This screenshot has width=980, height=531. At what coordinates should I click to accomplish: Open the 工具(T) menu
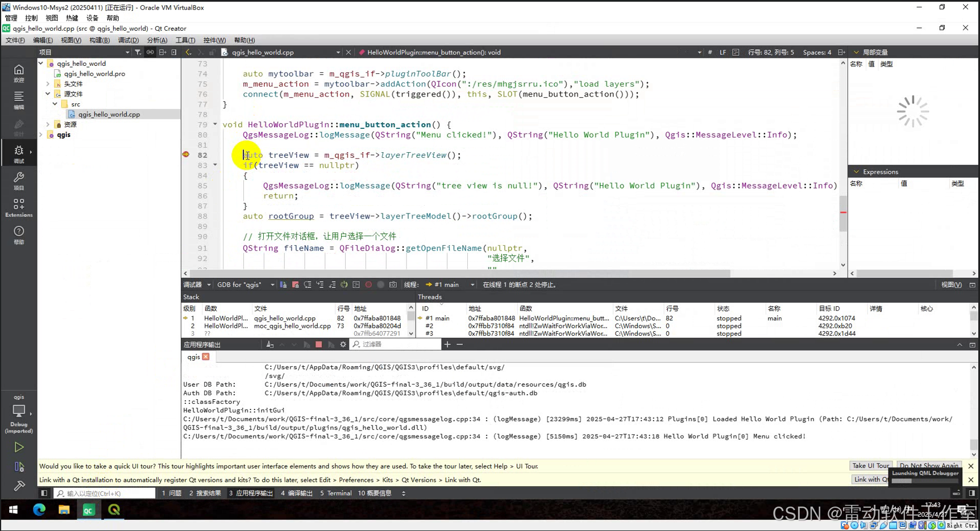tap(185, 40)
